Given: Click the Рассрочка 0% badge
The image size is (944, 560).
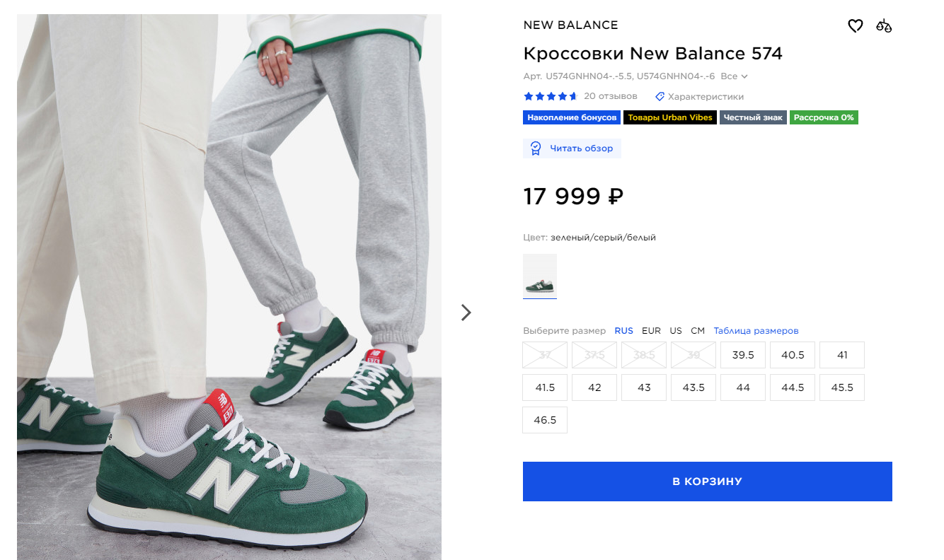Looking at the screenshot, I should click(x=824, y=117).
